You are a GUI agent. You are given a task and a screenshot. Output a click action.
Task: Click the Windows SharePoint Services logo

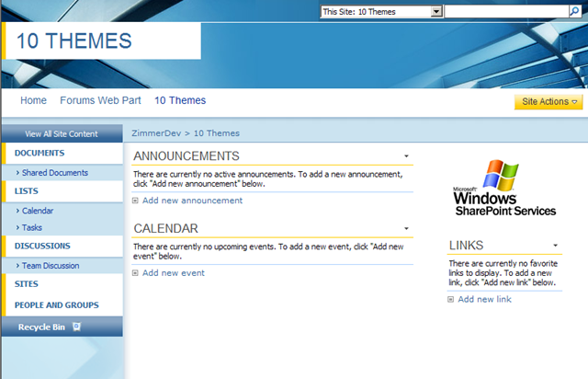tap(504, 188)
